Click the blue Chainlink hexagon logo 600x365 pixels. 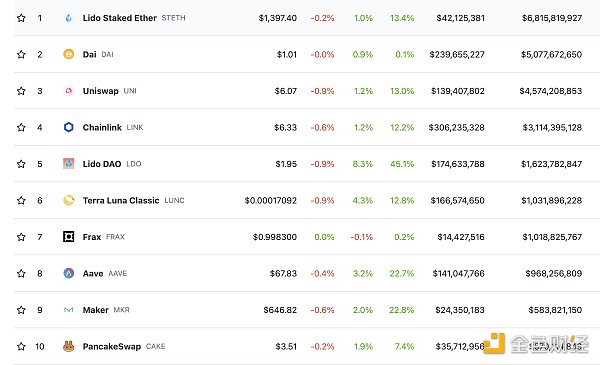pyautogui.click(x=68, y=127)
